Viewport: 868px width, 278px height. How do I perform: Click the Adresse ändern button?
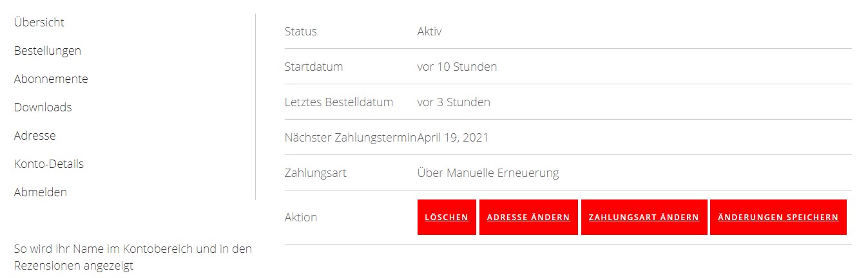(x=528, y=218)
